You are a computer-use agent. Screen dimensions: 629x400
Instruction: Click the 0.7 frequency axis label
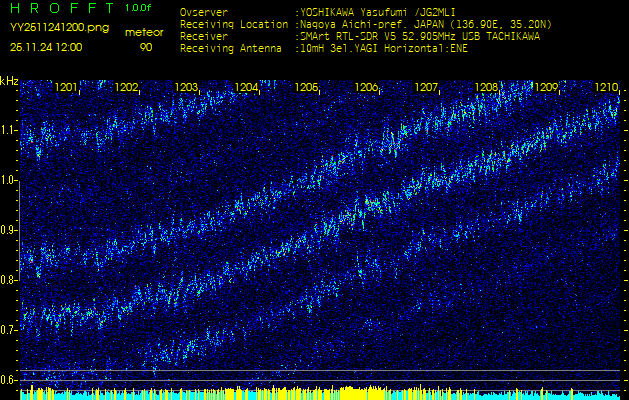9,329
